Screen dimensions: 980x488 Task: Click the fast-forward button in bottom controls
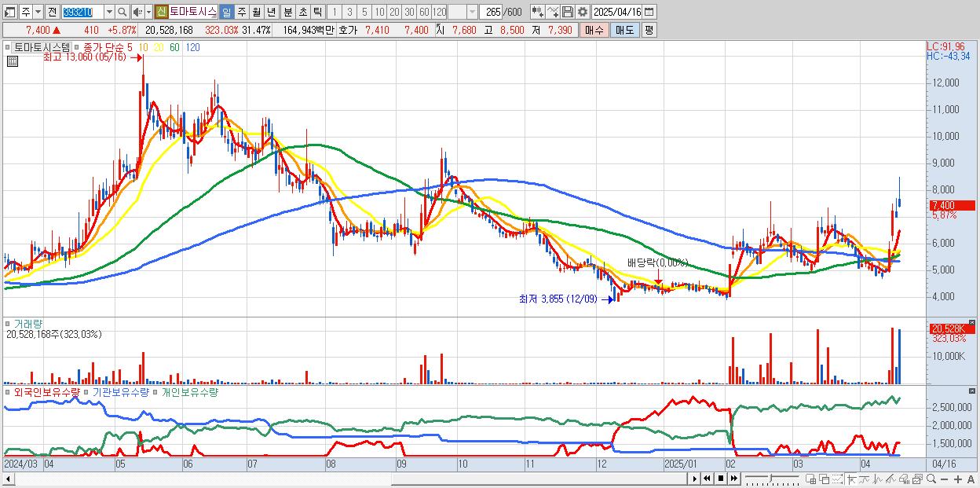(x=734, y=479)
